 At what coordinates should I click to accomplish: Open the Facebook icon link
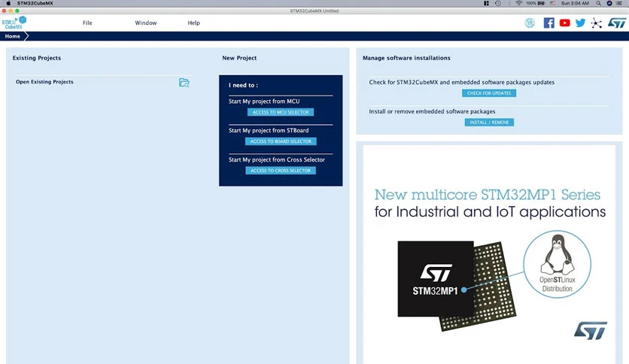[x=548, y=23]
